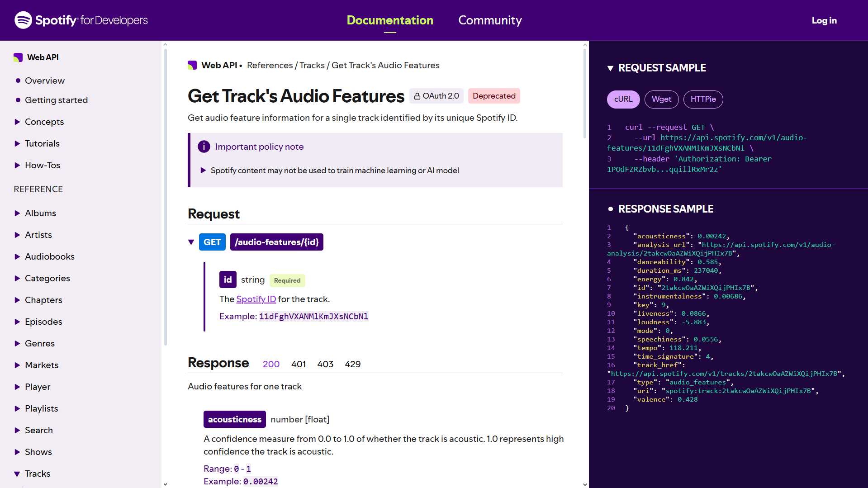The image size is (868, 488).
Task: Expand the Shows reference section
Action: click(17, 452)
